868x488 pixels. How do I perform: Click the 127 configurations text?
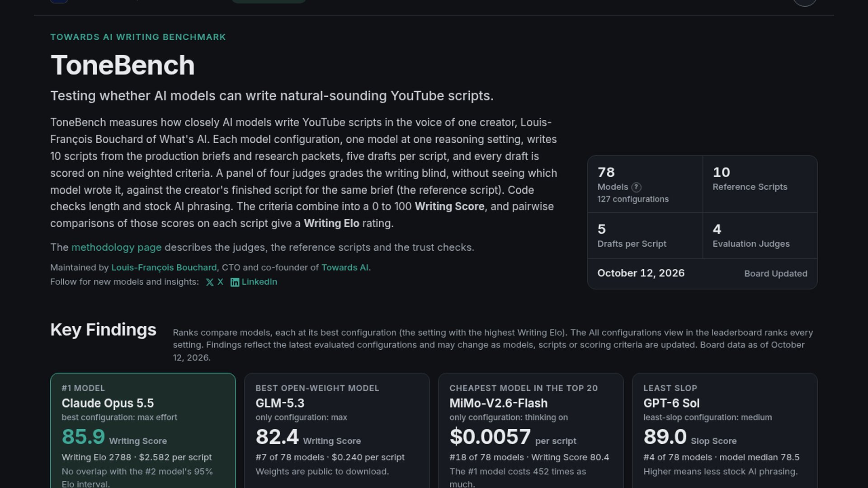pos(632,199)
